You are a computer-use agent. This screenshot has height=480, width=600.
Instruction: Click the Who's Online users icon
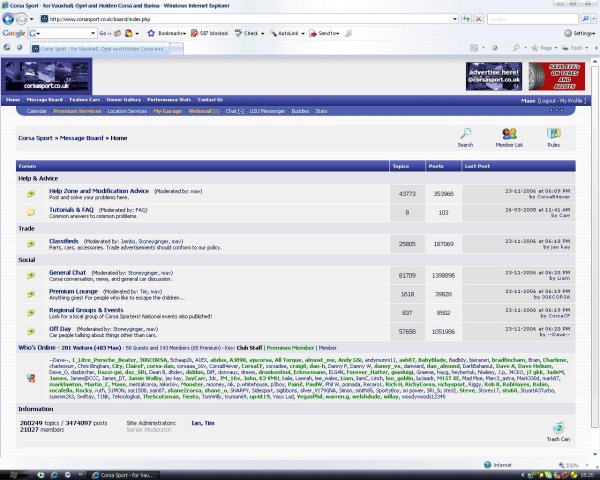[31, 378]
